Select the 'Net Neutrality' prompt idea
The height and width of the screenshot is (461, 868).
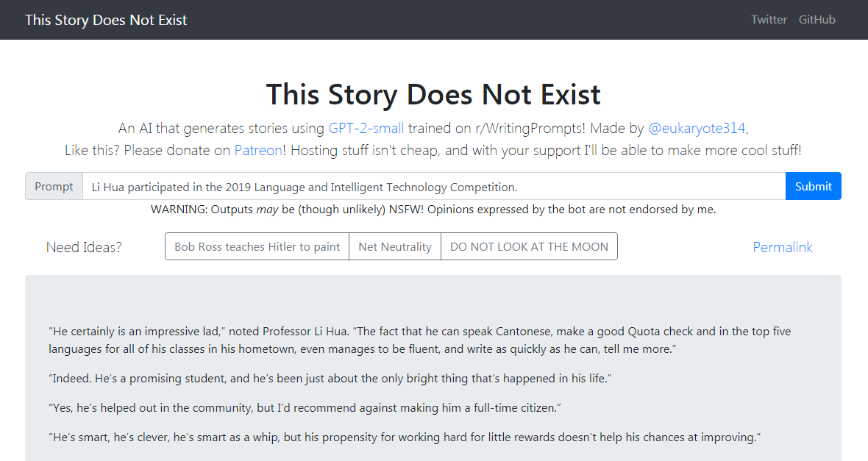click(395, 247)
